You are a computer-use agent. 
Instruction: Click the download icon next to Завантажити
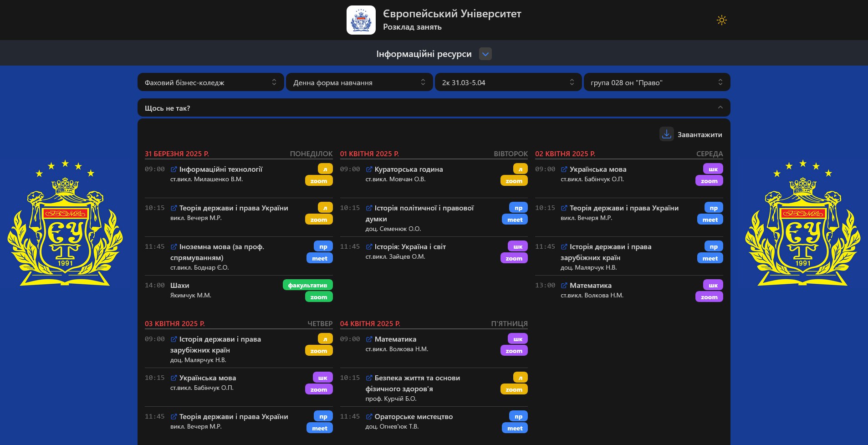pos(666,134)
